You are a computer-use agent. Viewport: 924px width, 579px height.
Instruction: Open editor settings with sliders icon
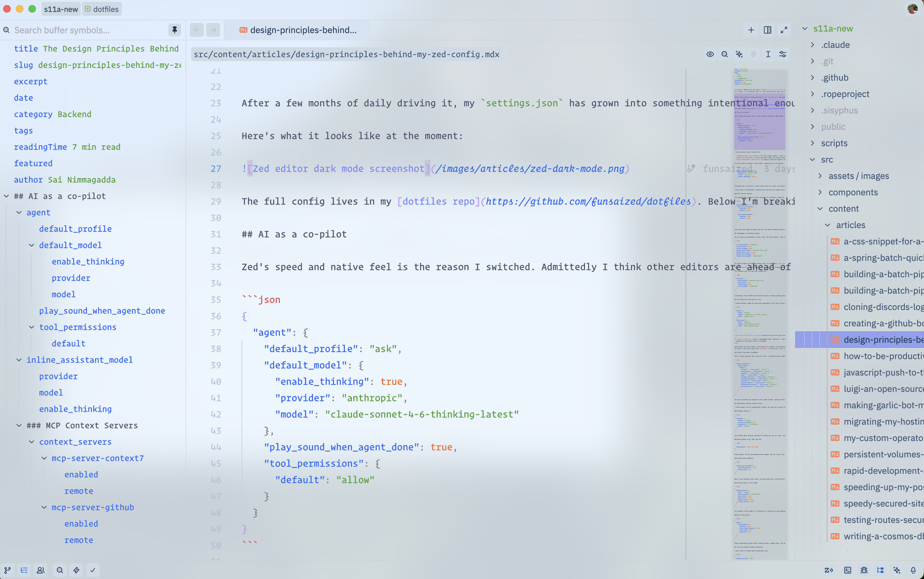point(783,54)
